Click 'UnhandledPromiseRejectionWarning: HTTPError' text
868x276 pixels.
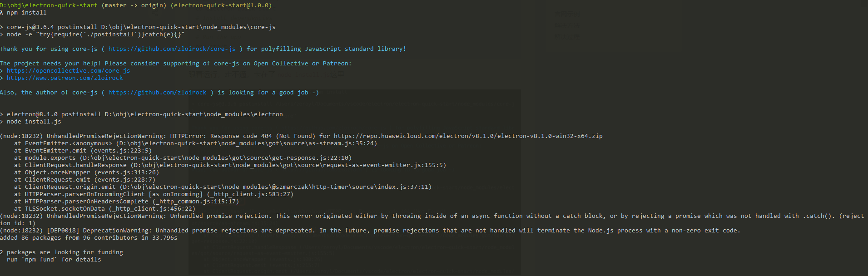(x=126, y=136)
